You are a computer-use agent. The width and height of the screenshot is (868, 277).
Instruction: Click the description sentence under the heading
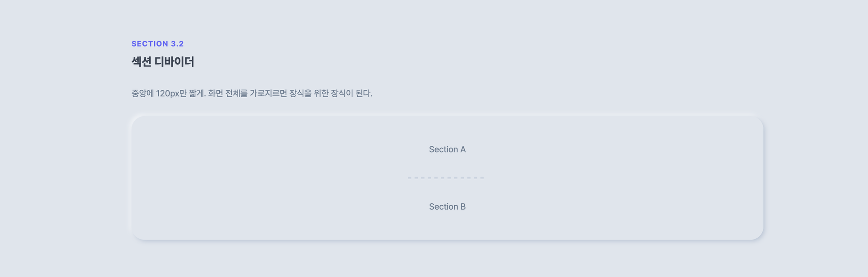pos(252,94)
